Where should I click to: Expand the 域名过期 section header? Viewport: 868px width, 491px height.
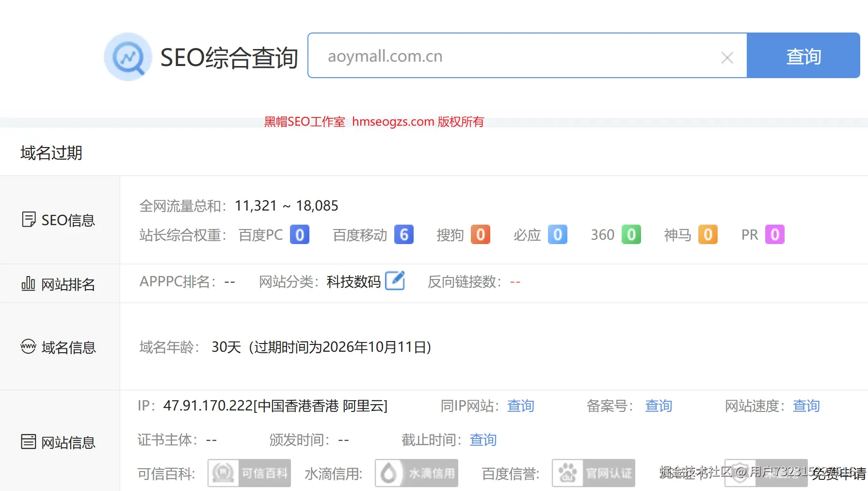point(51,152)
